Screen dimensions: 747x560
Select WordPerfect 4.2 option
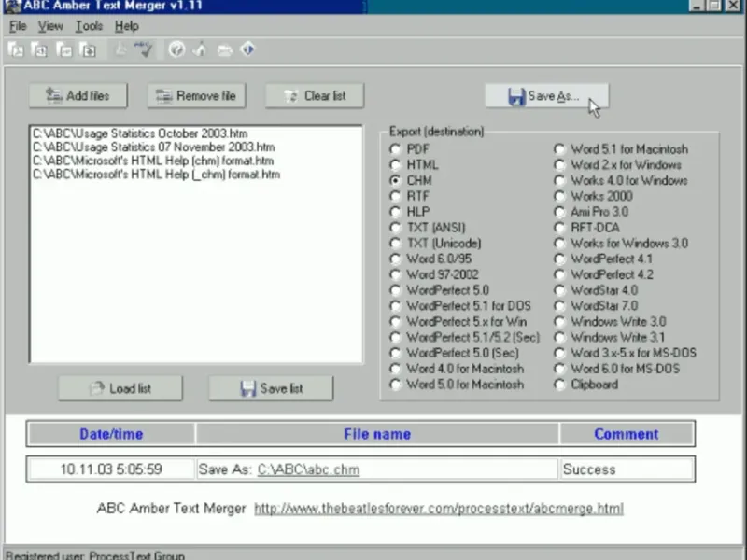pos(604,274)
